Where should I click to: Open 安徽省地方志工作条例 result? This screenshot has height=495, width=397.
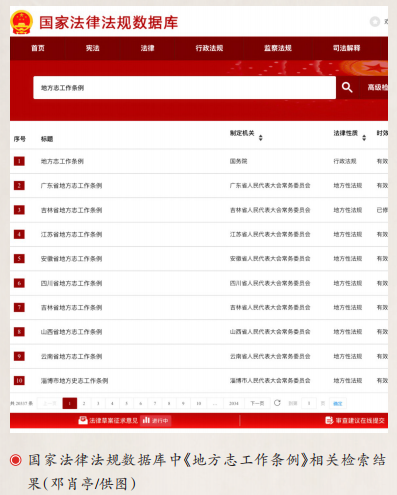point(71,259)
